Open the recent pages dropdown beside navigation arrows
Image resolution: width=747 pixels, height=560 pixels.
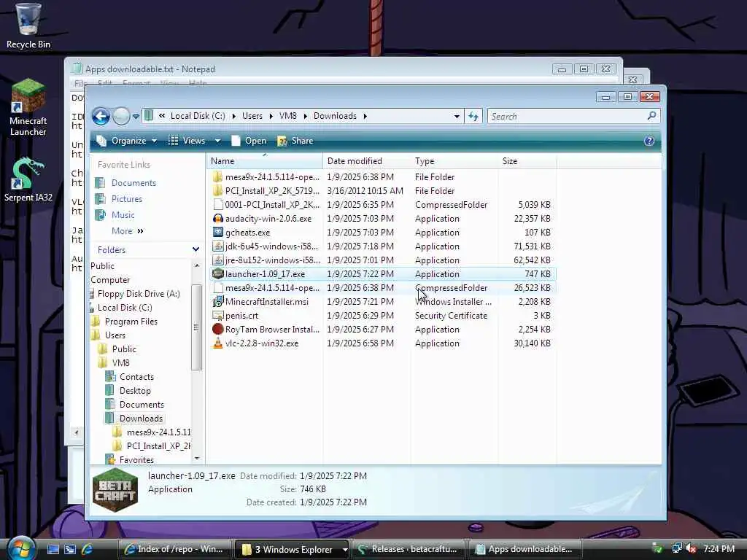pyautogui.click(x=136, y=117)
